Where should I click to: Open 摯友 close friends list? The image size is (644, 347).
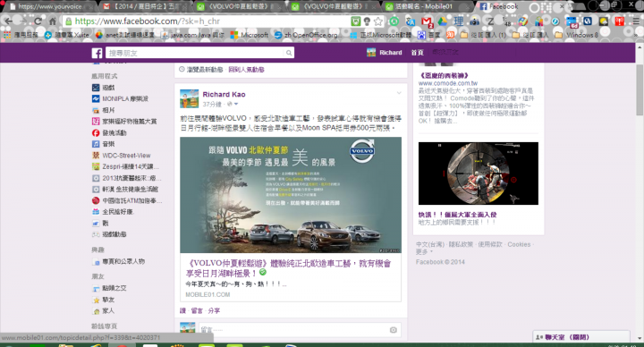point(104,300)
